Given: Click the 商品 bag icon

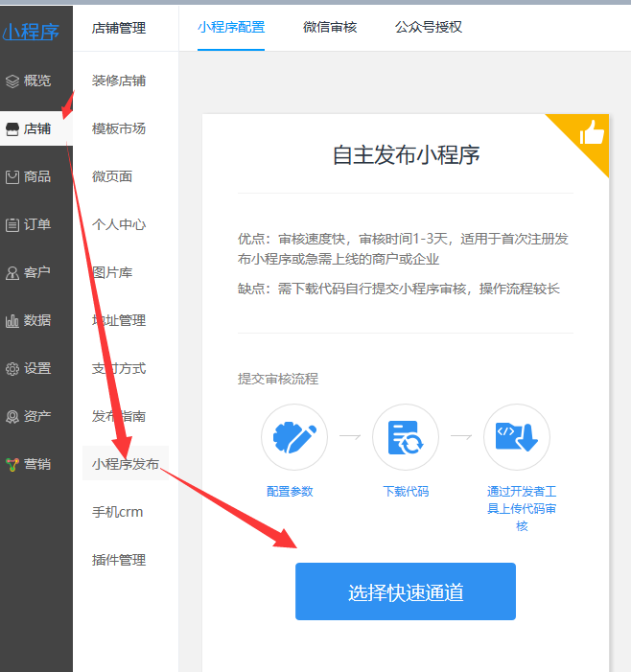Looking at the screenshot, I should 12,177.
